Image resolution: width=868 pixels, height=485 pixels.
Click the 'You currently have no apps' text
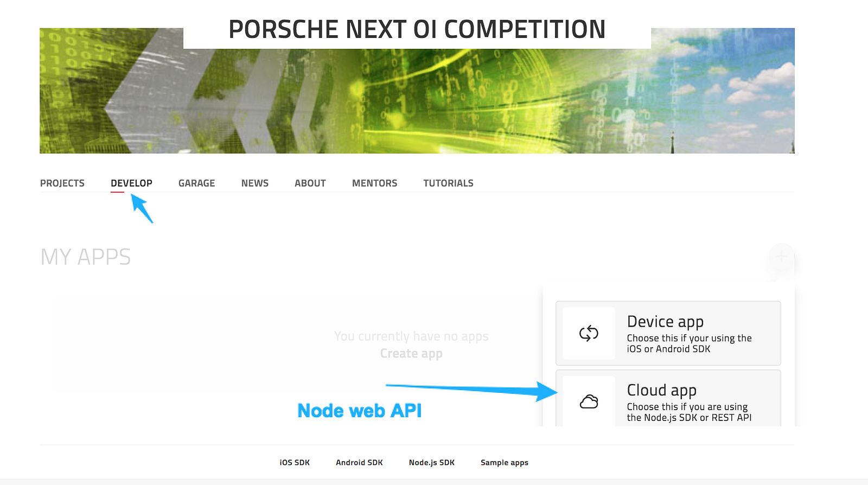point(411,336)
